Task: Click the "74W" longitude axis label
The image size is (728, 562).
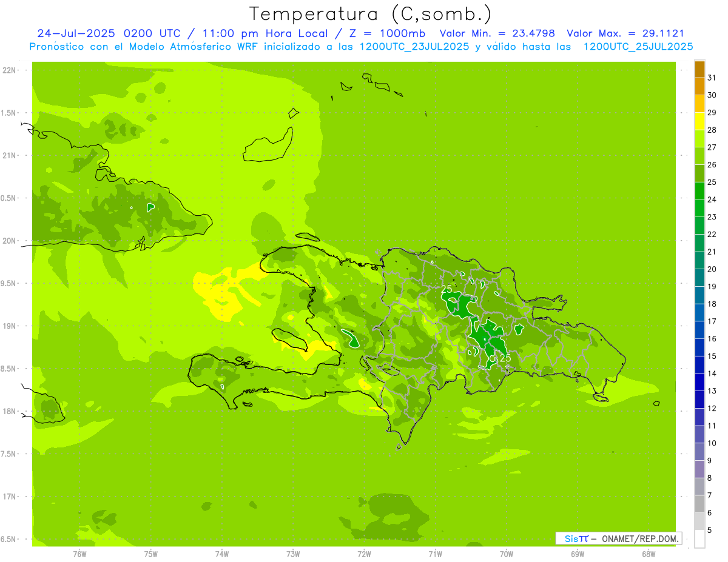Action: [222, 554]
